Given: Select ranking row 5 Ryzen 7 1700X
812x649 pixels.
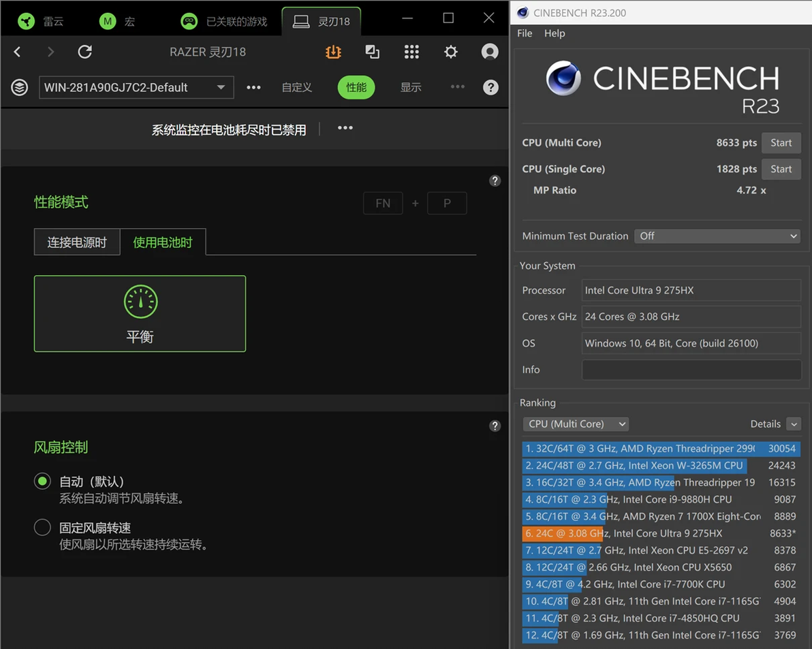Looking at the screenshot, I should pos(661,516).
